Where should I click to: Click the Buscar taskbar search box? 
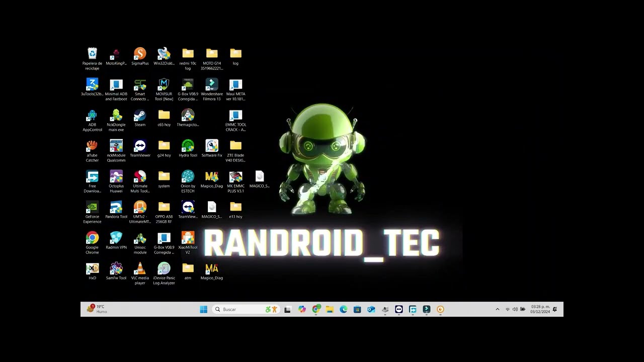pyautogui.click(x=246, y=309)
